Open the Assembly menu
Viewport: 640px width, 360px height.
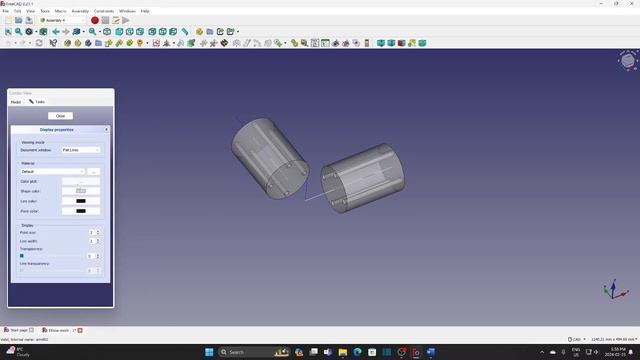(x=80, y=11)
